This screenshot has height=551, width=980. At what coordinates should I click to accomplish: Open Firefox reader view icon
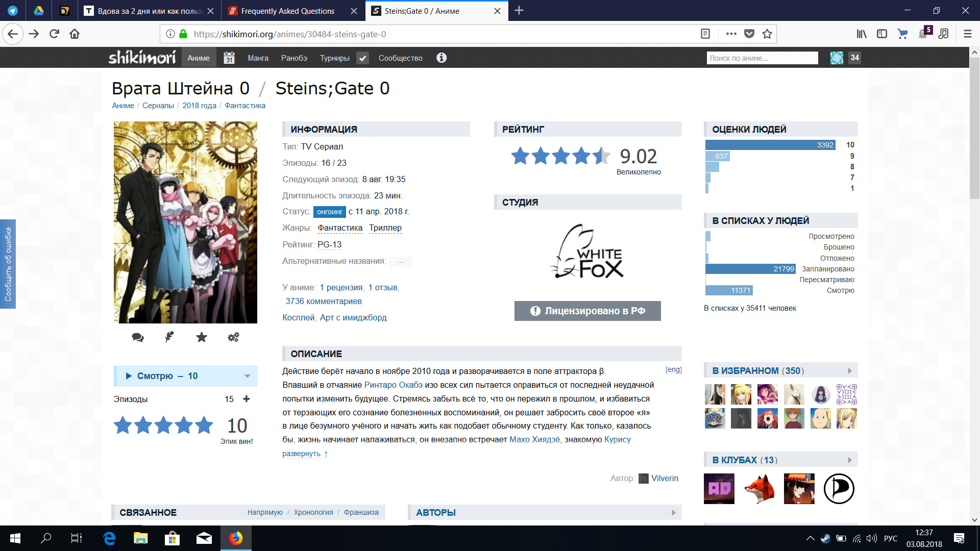click(705, 34)
